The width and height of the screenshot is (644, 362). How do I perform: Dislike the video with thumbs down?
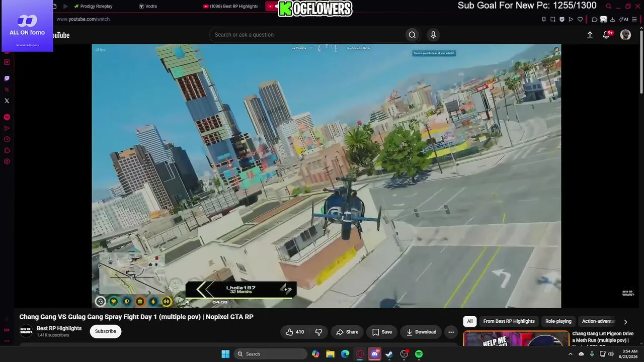click(x=318, y=332)
